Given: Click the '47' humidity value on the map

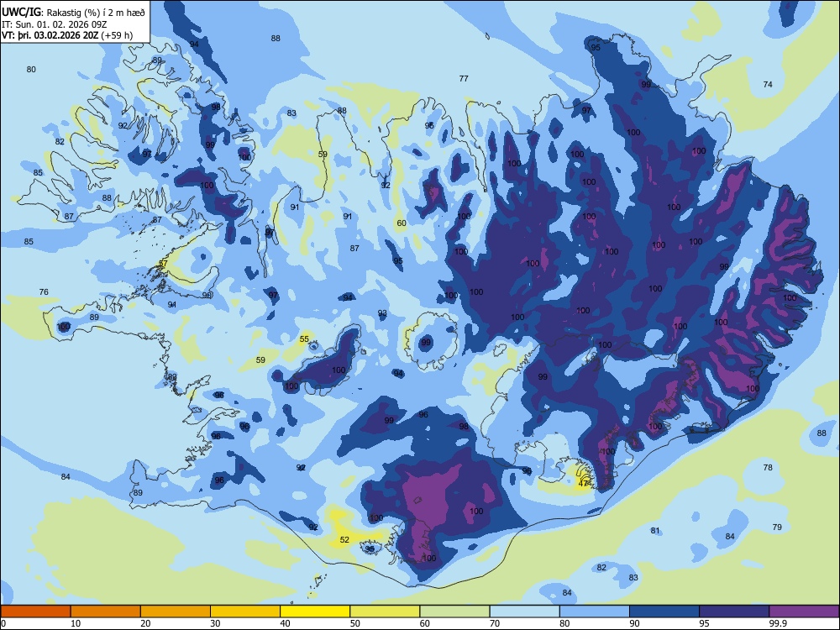Looking at the screenshot, I should click(584, 484).
